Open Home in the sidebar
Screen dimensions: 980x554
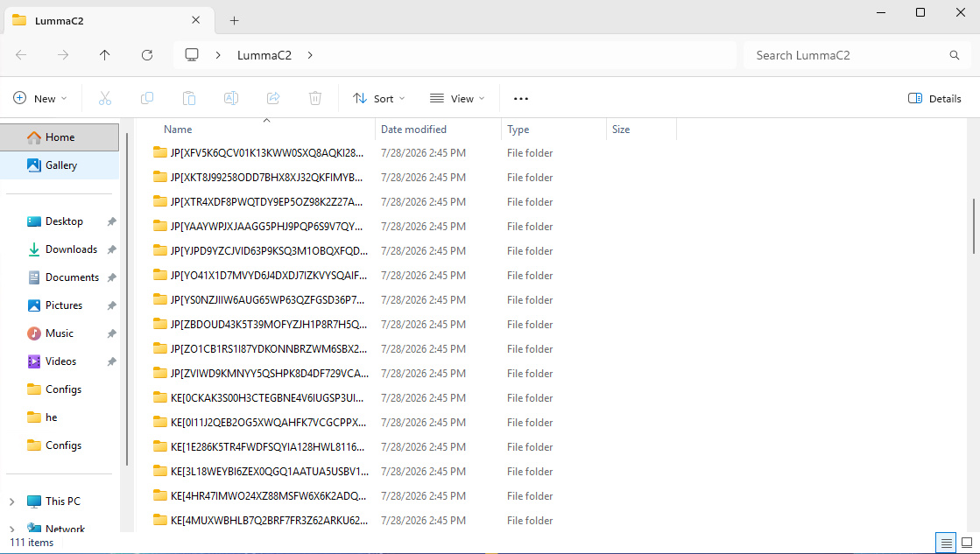[60, 137]
